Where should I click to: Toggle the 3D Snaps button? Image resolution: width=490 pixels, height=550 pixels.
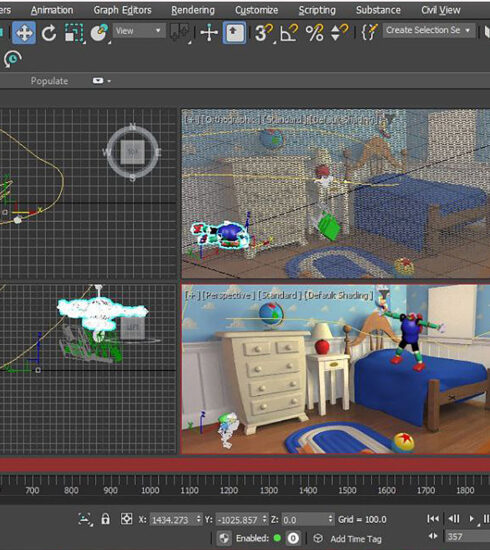click(x=263, y=33)
